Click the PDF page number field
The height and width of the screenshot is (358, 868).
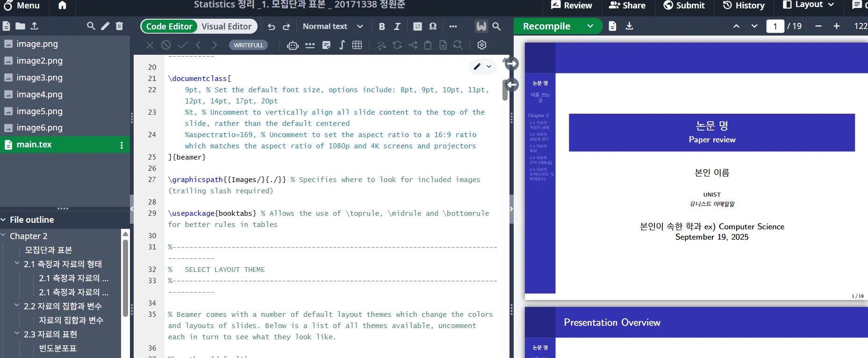775,26
